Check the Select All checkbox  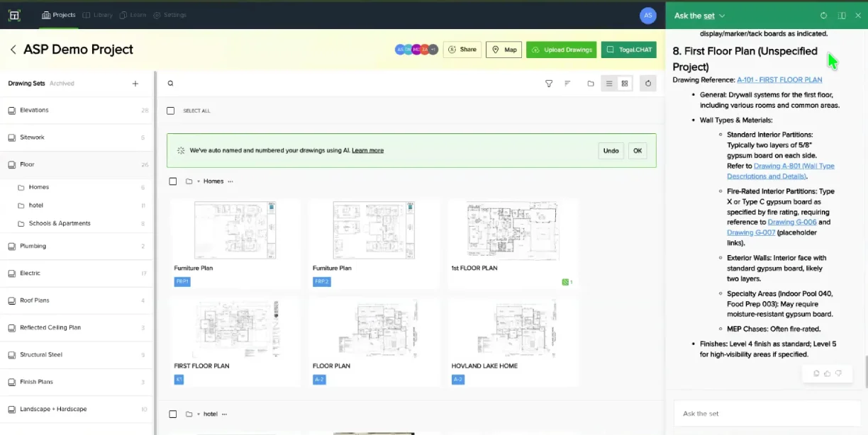tap(170, 111)
